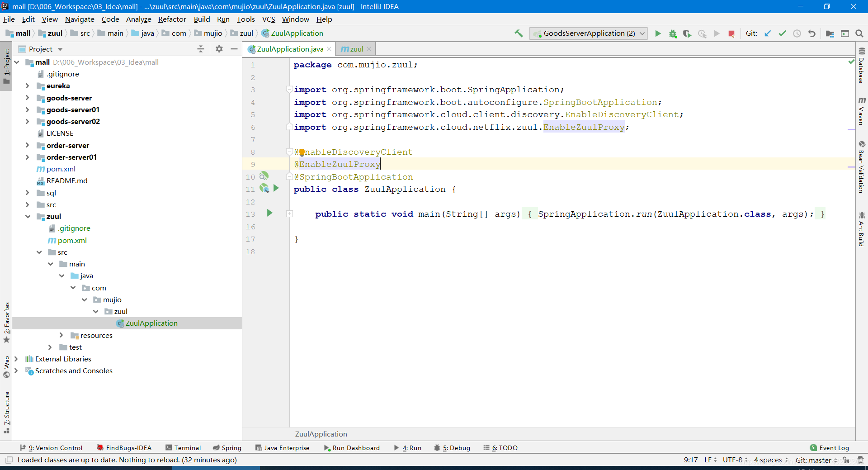Viewport: 868px width, 470px height.
Task: Commit changes with green checkmark icon
Action: 782,33
